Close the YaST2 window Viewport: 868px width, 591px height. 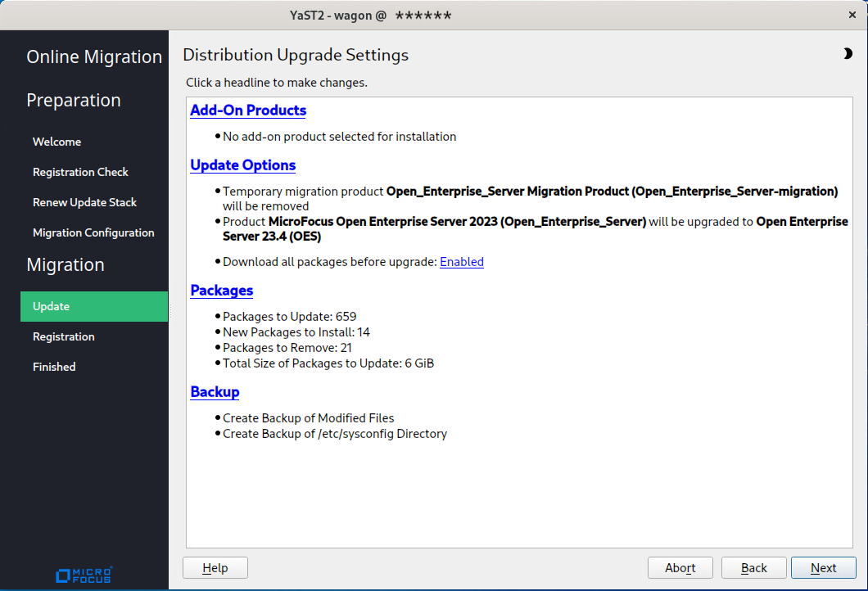point(852,16)
